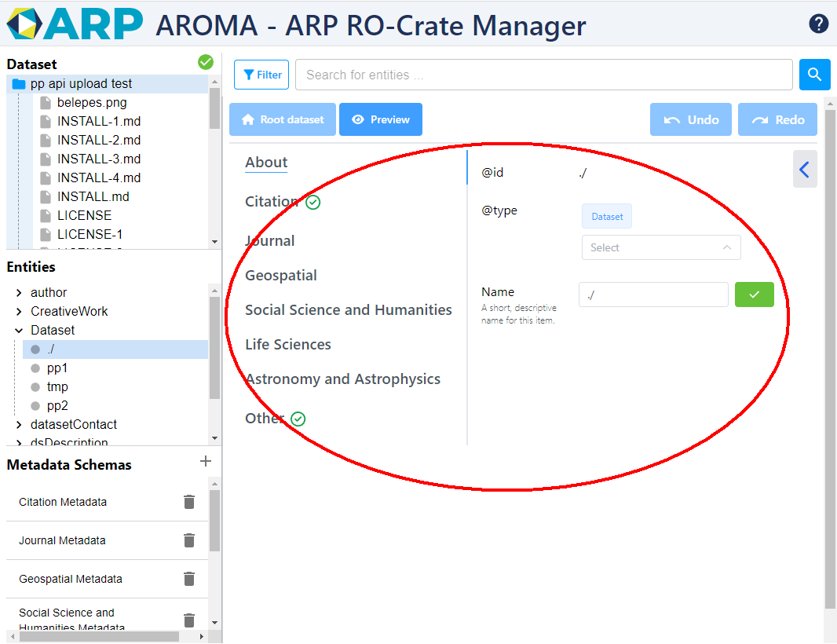Click the green dataset valid checkmark icon
837x644 pixels.
click(206, 63)
